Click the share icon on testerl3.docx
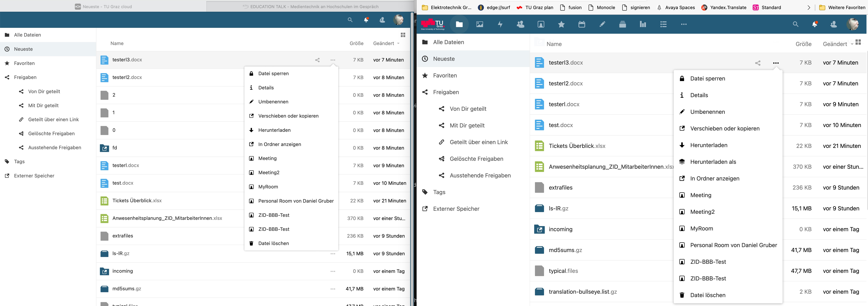The height and width of the screenshot is (306, 868). (758, 63)
